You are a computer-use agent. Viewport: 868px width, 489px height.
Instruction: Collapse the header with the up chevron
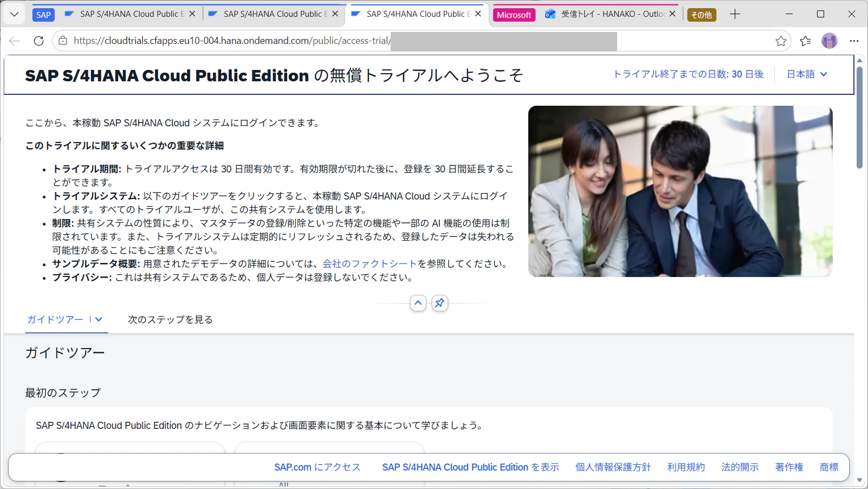(x=418, y=303)
